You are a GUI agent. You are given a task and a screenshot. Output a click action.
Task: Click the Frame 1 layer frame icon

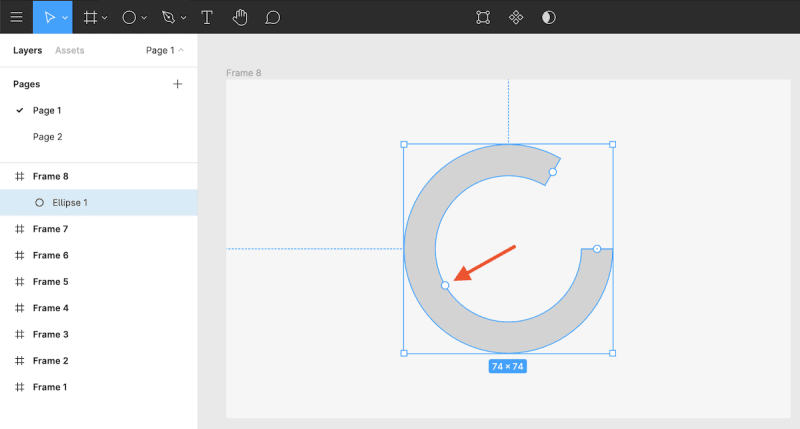pyautogui.click(x=19, y=387)
